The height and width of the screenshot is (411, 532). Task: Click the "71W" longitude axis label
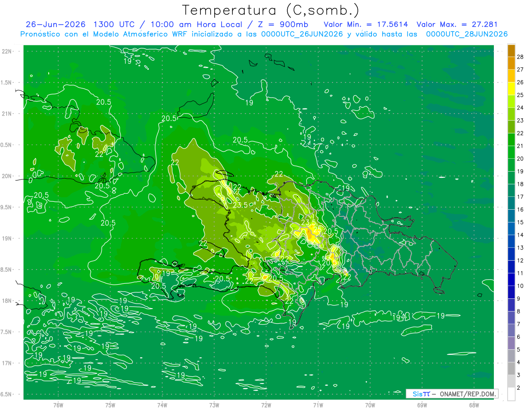318,405
